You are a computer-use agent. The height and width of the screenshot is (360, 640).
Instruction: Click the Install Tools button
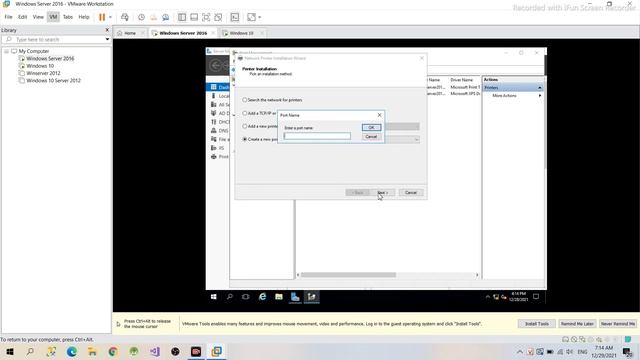pos(537,324)
